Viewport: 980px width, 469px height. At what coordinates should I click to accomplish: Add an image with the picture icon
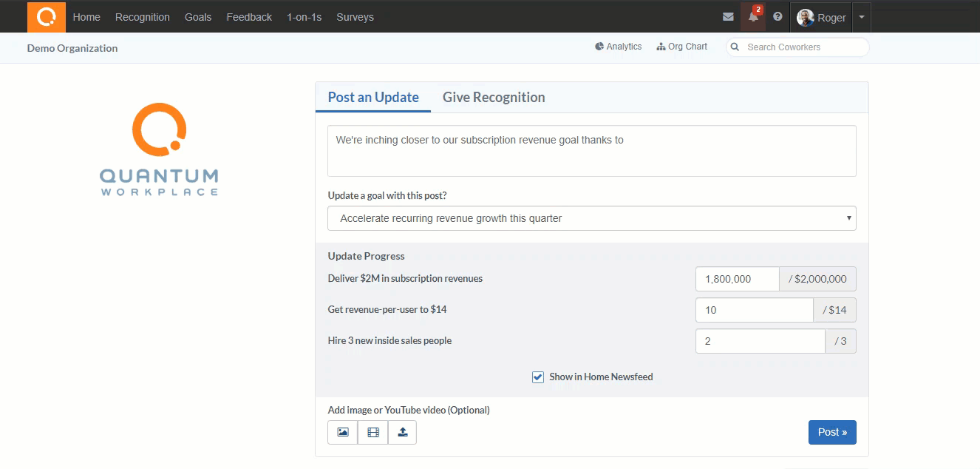(343, 432)
